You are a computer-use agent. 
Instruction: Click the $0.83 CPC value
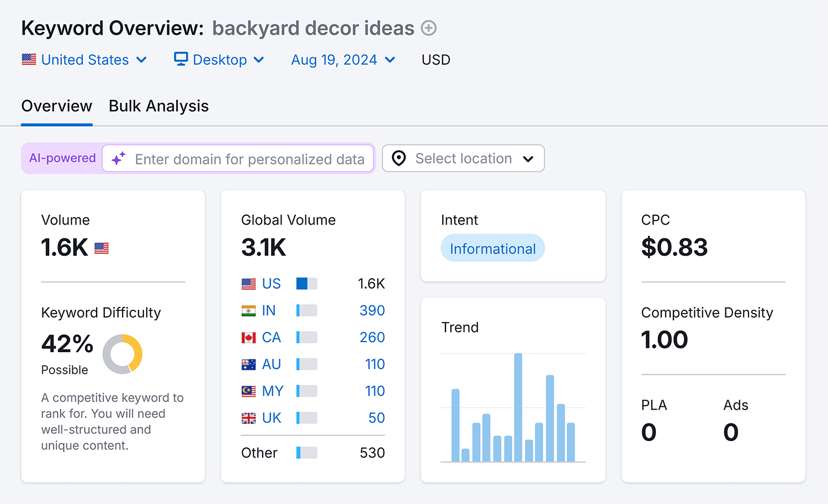click(x=675, y=247)
